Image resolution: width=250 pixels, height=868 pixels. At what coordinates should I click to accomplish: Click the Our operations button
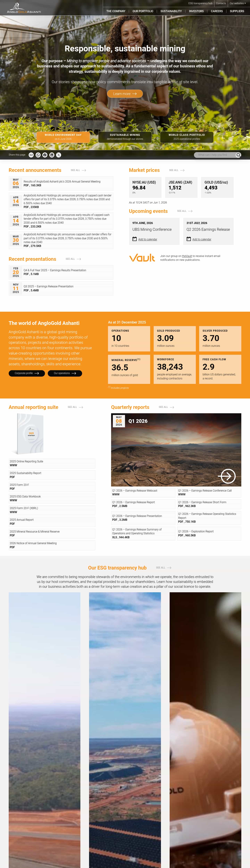click(x=65, y=373)
